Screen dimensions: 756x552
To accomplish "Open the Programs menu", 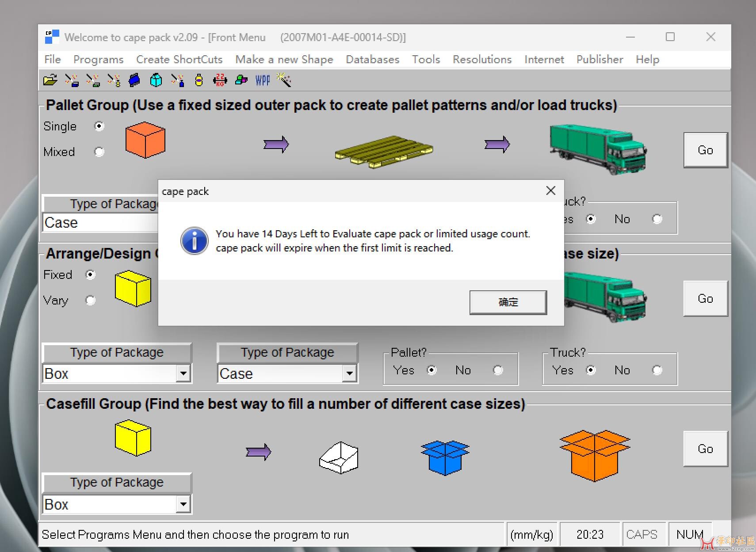I will tap(99, 59).
